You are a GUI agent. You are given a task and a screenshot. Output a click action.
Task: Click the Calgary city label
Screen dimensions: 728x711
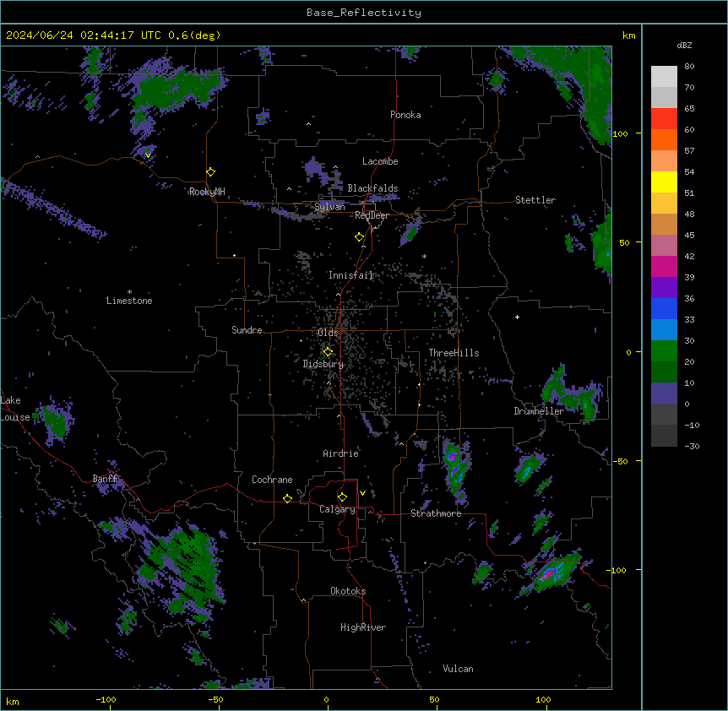tap(337, 509)
